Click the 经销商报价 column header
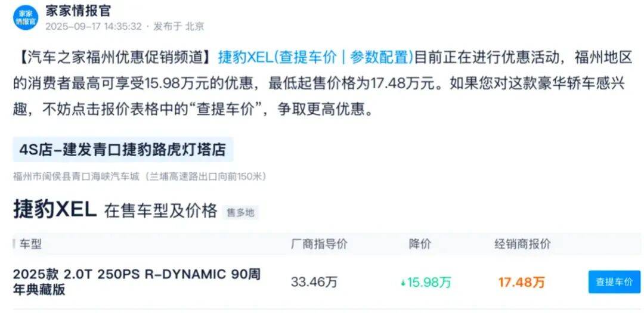This screenshot has height=313, width=644. coord(522,244)
